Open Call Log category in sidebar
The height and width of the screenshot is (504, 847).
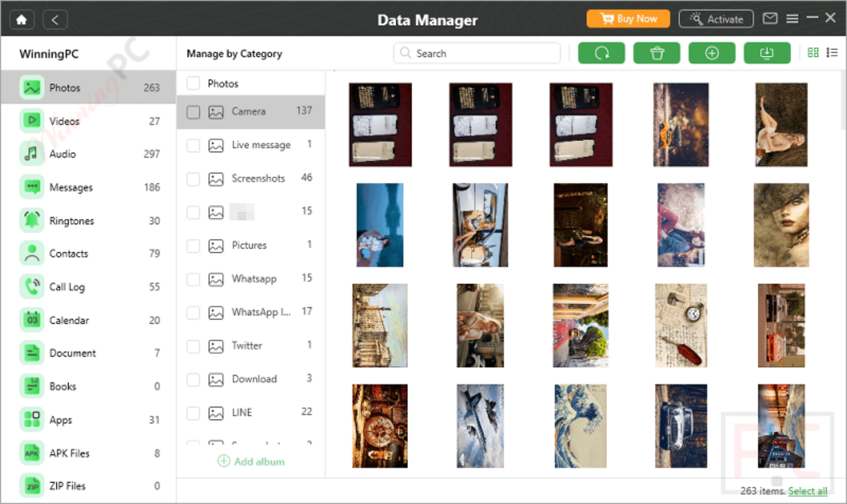89,287
